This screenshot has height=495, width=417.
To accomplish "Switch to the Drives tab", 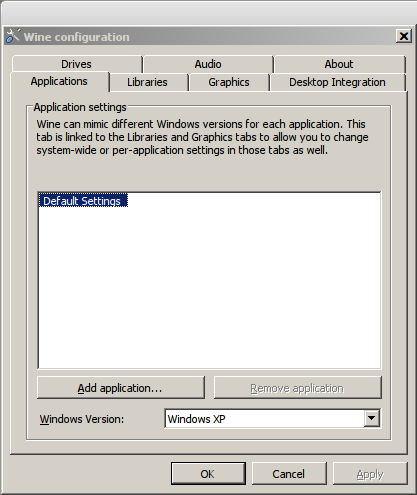I will pyautogui.click(x=76, y=64).
